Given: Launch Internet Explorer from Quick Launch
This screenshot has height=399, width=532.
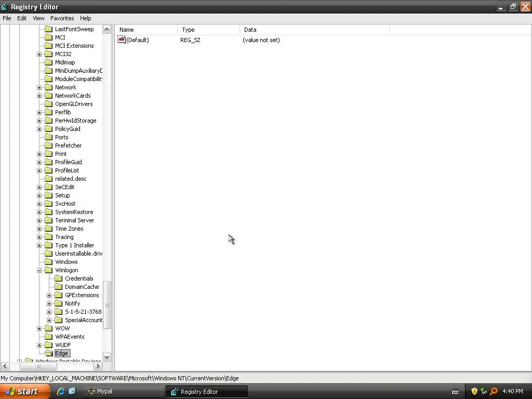Looking at the screenshot, I should pyautogui.click(x=61, y=391).
